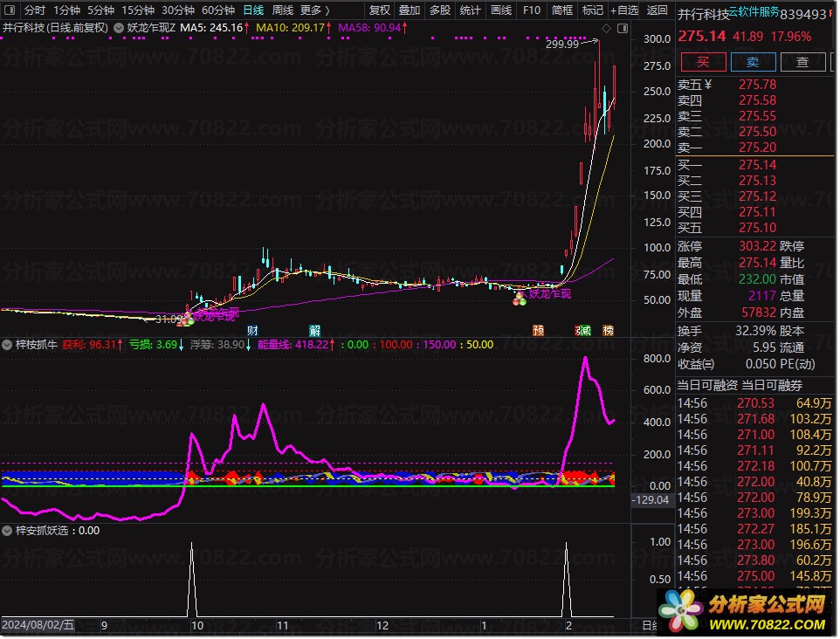The height and width of the screenshot is (639, 840).
Task: Click the 财 finance marker on chart
Action: 253,330
